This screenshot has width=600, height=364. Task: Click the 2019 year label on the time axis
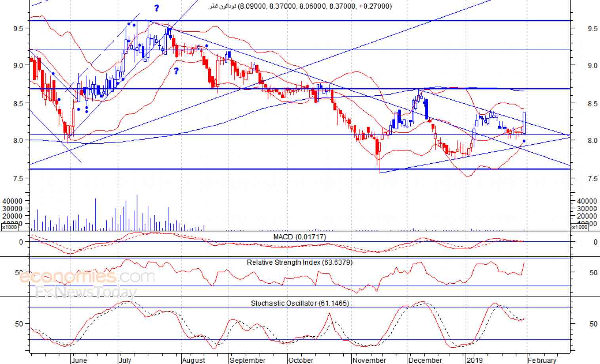474,360
